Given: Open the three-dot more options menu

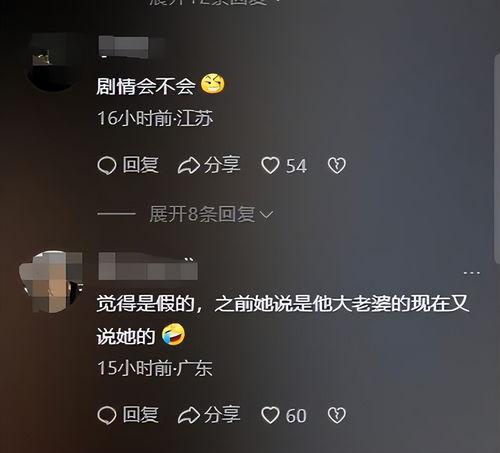Looking at the screenshot, I should [472, 273].
